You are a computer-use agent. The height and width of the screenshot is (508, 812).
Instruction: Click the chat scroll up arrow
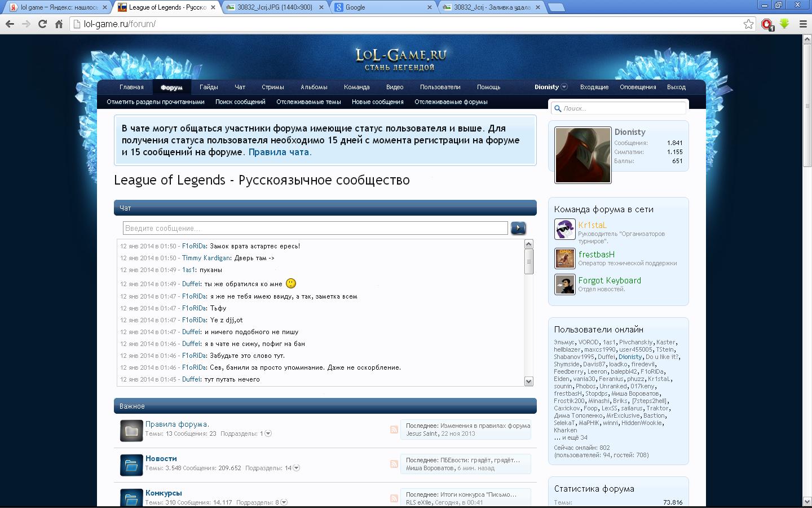tap(528, 244)
